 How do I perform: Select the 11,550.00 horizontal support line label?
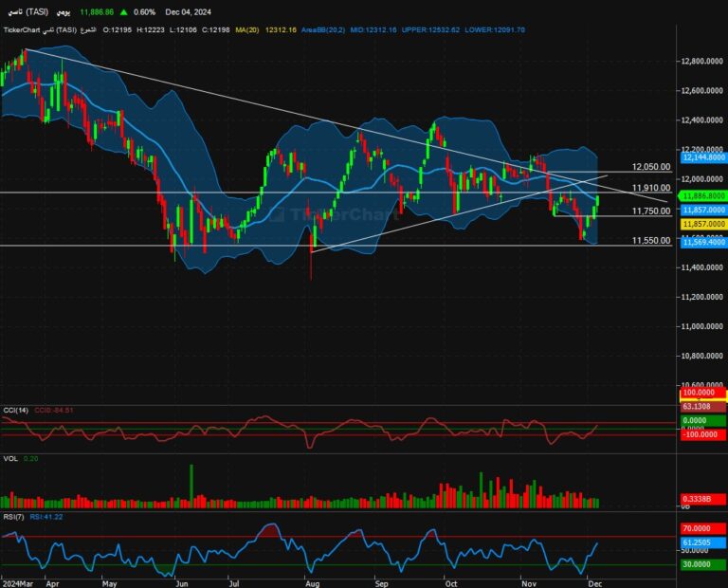coord(651,241)
